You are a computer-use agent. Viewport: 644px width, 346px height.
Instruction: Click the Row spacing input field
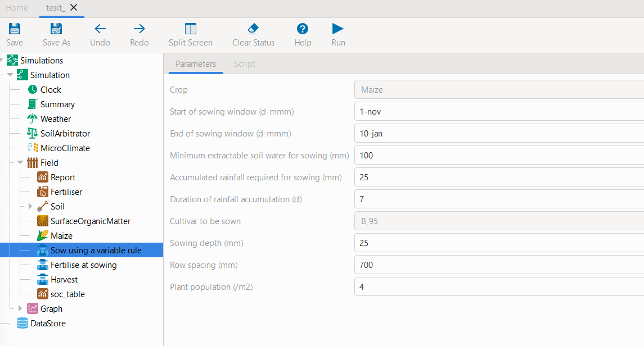[x=498, y=265]
